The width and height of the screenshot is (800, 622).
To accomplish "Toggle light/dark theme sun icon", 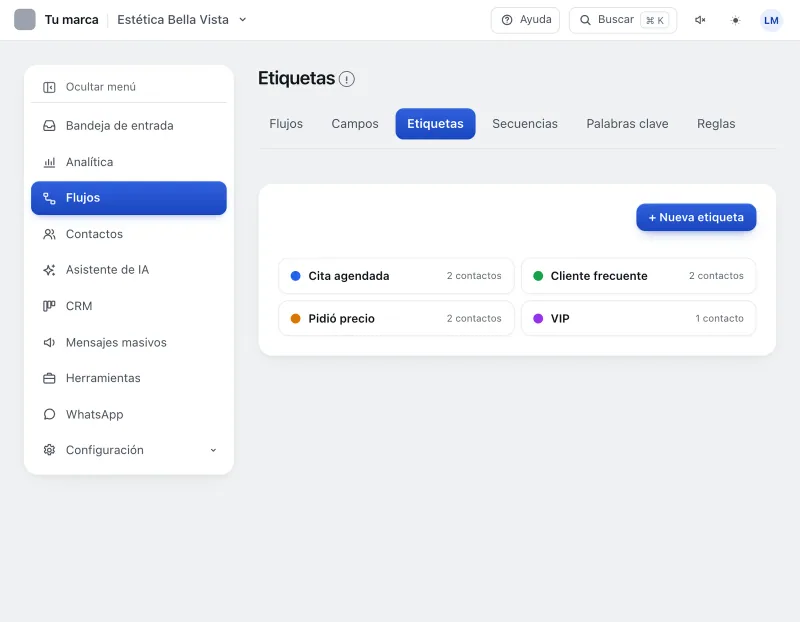I will (x=735, y=20).
